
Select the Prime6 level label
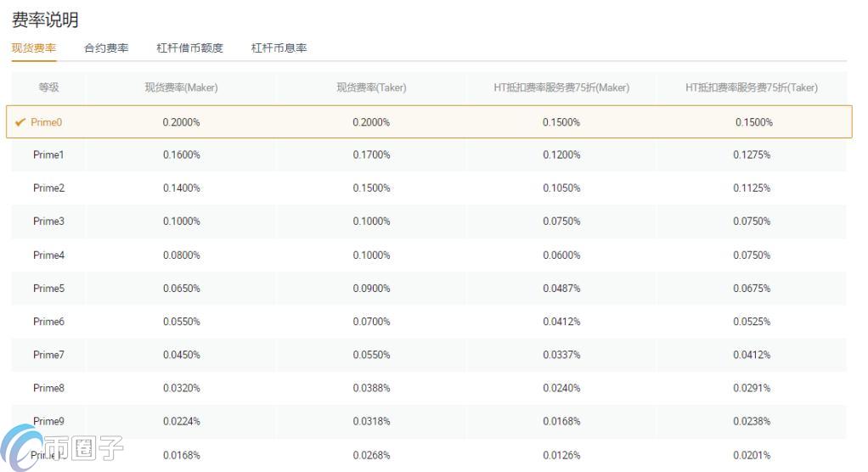(48, 322)
